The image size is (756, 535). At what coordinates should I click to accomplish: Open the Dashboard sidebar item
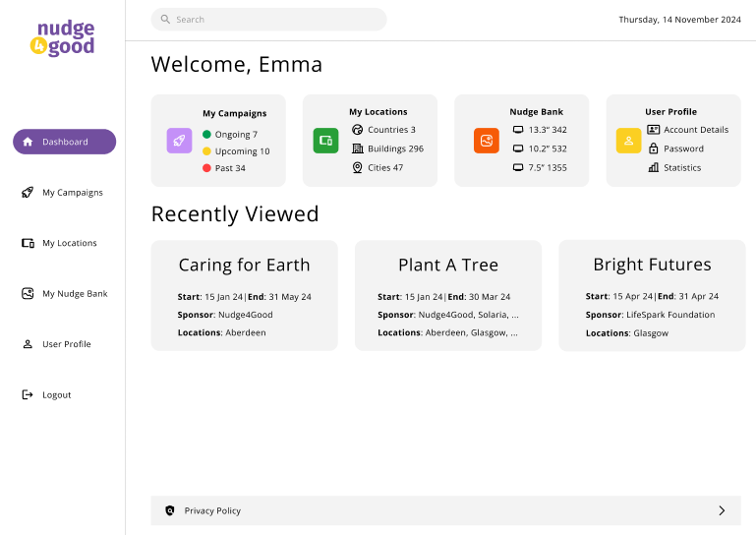(x=64, y=142)
